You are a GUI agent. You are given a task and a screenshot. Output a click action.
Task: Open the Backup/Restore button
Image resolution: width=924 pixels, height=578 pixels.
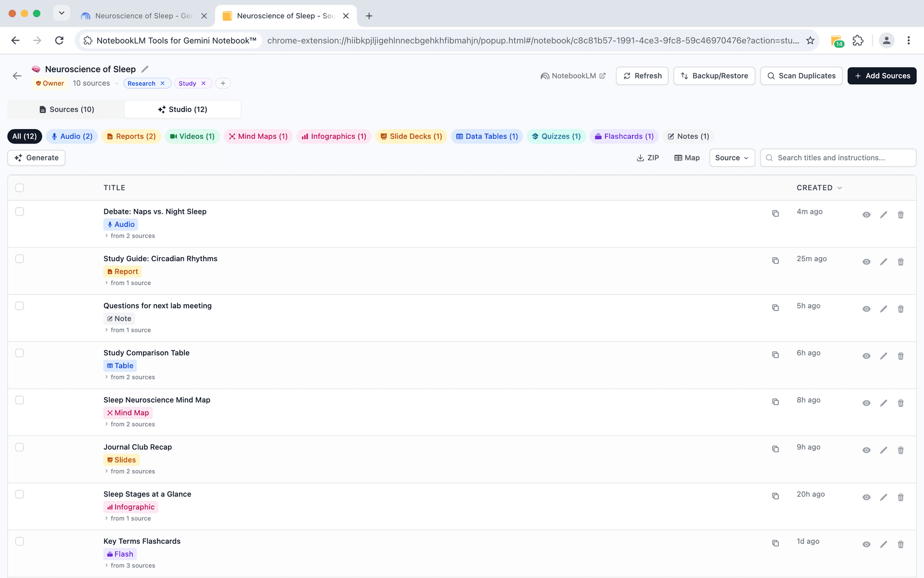[714, 76]
